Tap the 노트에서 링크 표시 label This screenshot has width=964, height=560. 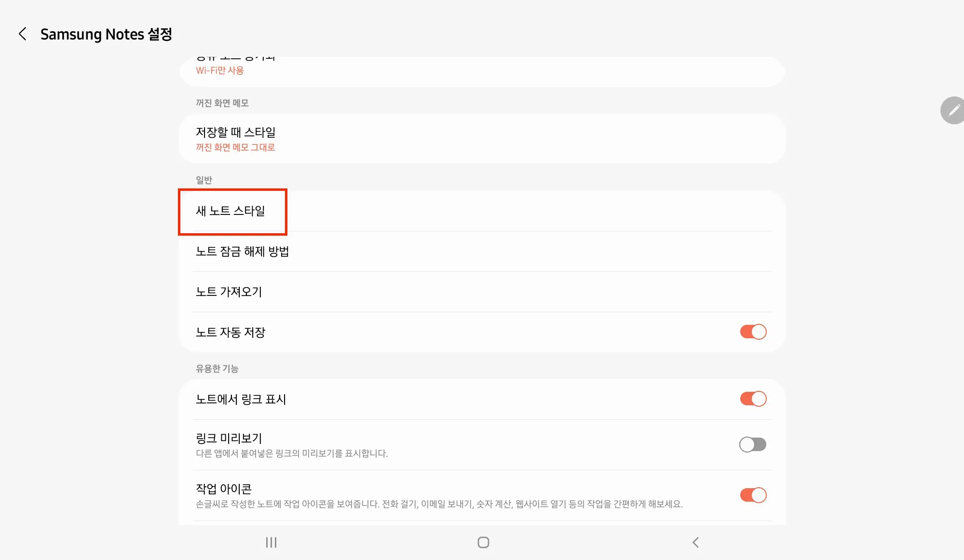[x=241, y=400]
